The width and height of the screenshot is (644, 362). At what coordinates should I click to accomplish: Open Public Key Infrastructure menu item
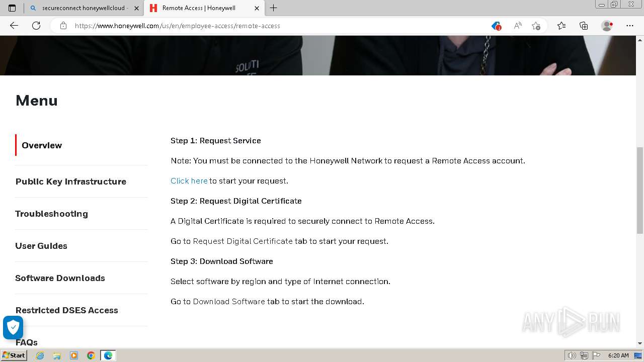(x=71, y=182)
